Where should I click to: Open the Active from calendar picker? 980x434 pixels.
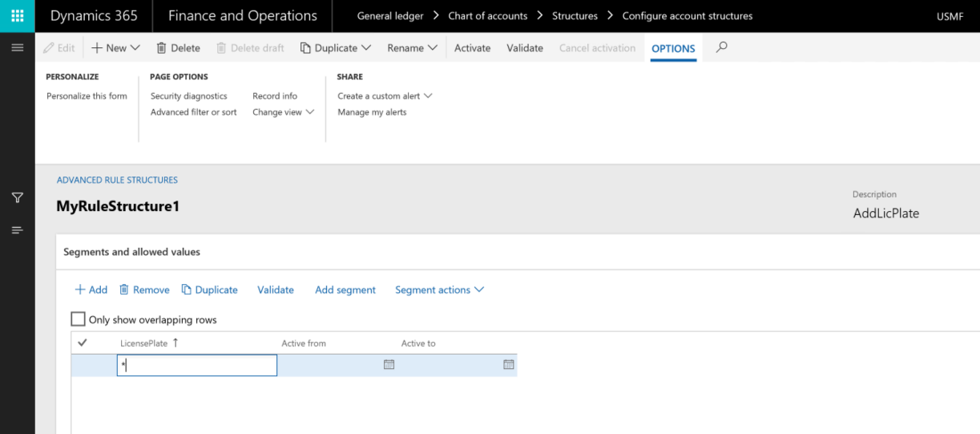coord(389,365)
